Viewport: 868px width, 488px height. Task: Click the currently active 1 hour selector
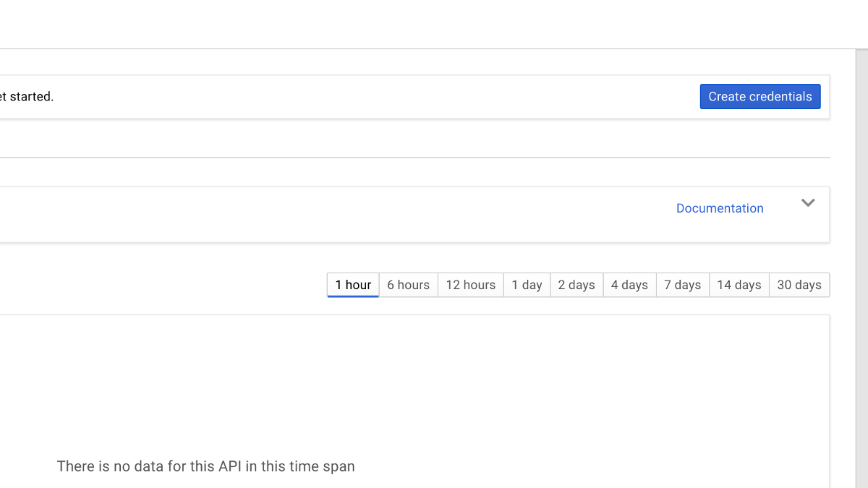352,284
